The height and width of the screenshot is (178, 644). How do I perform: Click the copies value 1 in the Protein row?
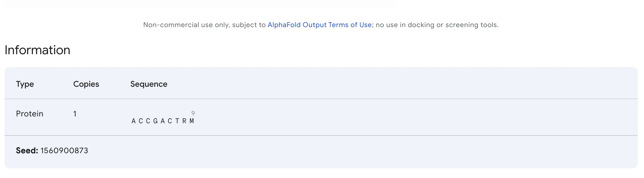[x=75, y=114]
